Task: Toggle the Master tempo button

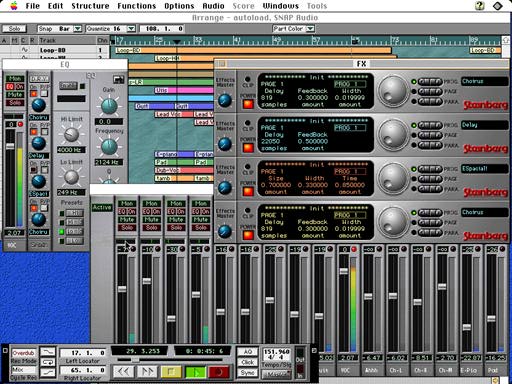Action: [276, 374]
